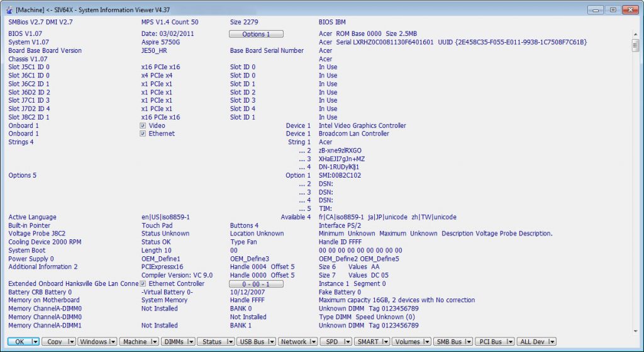The height and width of the screenshot is (352, 644).
Task: Click the DIMMs button
Action: (x=174, y=342)
